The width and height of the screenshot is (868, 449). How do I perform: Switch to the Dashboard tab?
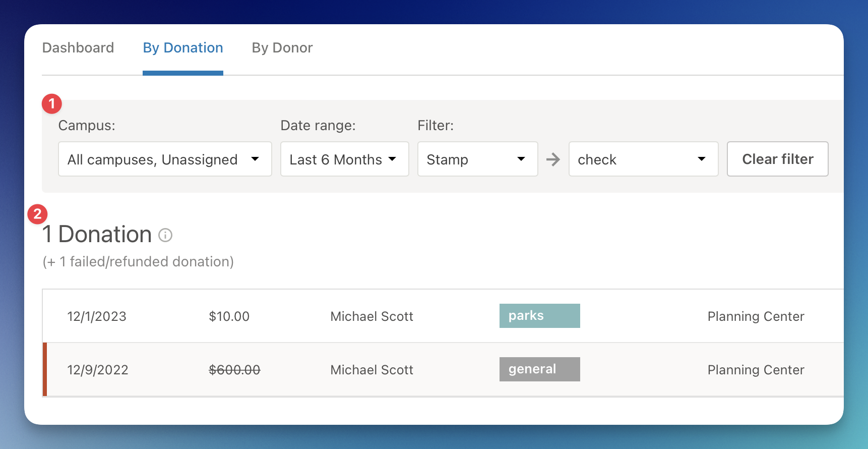pos(78,48)
